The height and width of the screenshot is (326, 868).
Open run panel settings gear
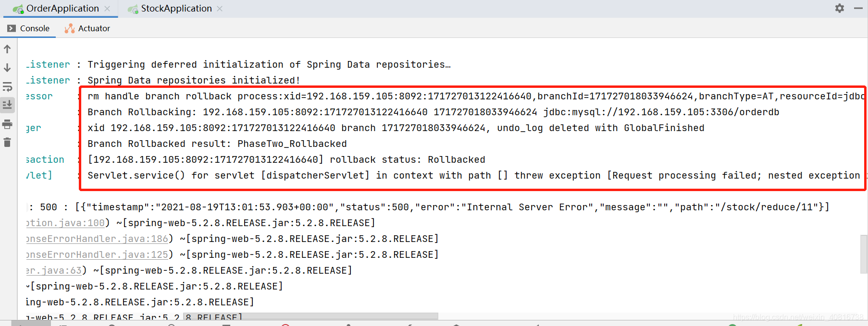840,8
